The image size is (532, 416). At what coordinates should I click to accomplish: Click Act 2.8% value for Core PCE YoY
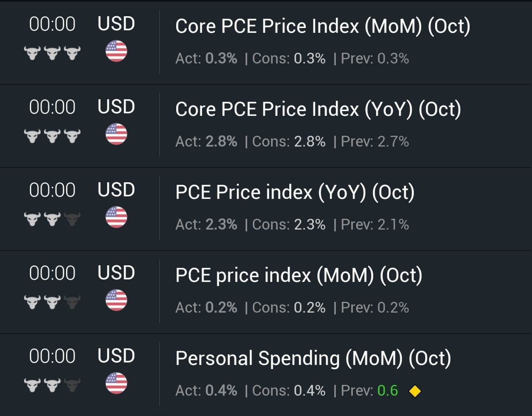[x=221, y=142]
